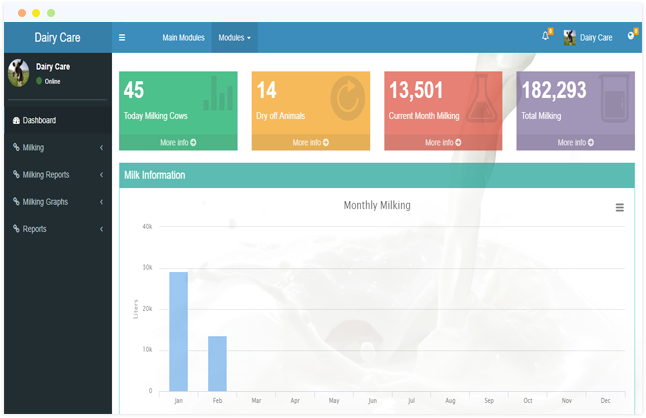Click the link icon beside Milking
This screenshot has width=646, height=418.
(x=16, y=147)
